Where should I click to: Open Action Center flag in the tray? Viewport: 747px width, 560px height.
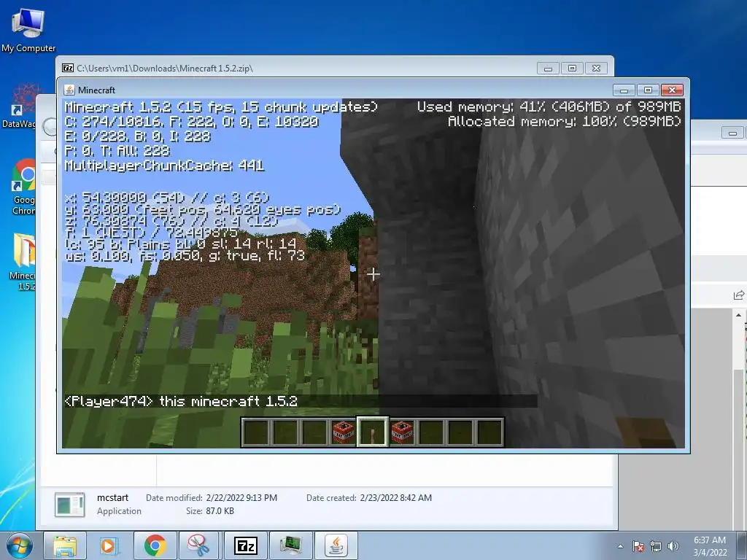coord(638,546)
